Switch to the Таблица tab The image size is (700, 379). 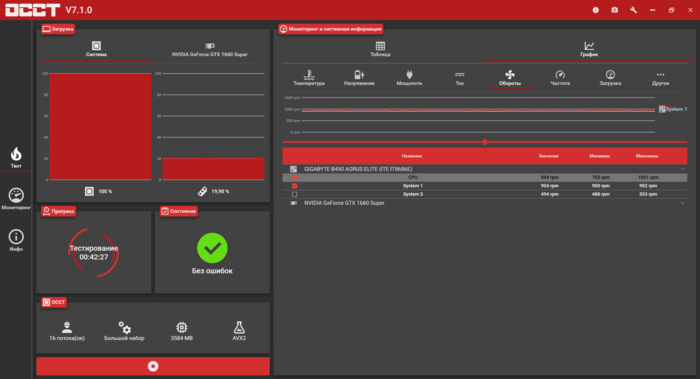point(380,49)
